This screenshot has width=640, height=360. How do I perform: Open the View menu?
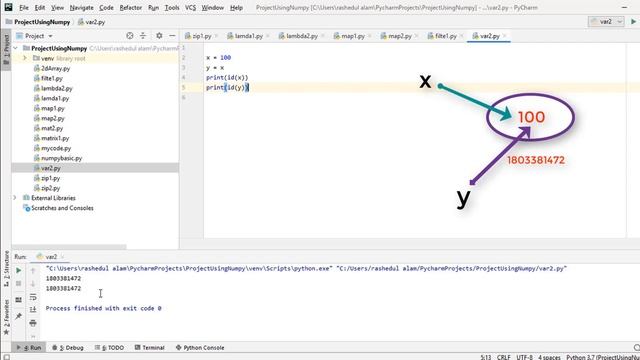(57, 8)
